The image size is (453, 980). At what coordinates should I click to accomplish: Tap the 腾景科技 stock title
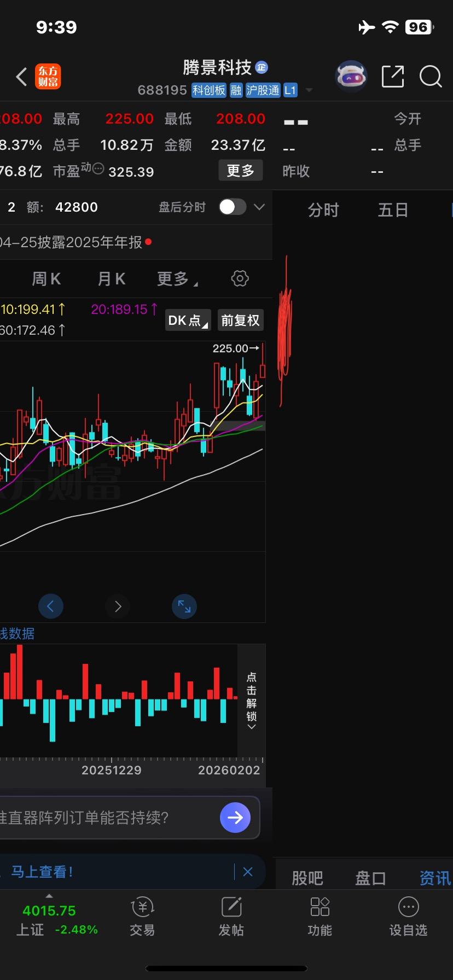coord(217,67)
